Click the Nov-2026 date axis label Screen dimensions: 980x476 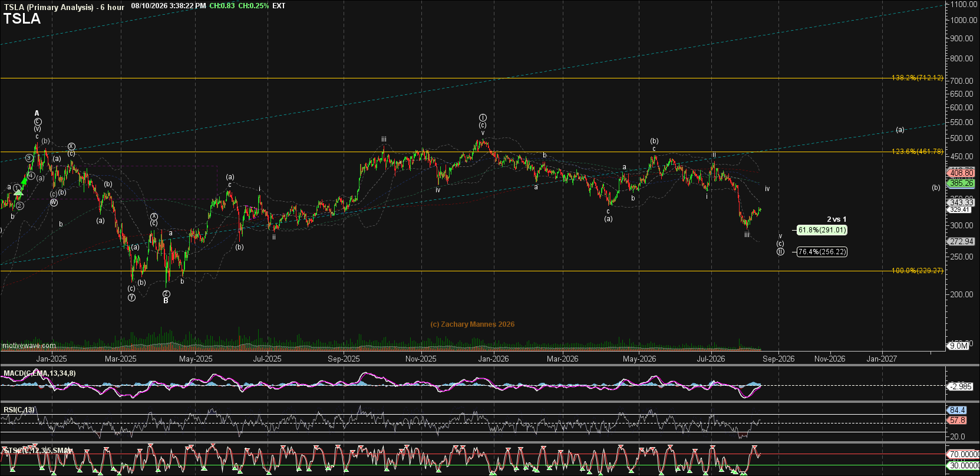829,359
